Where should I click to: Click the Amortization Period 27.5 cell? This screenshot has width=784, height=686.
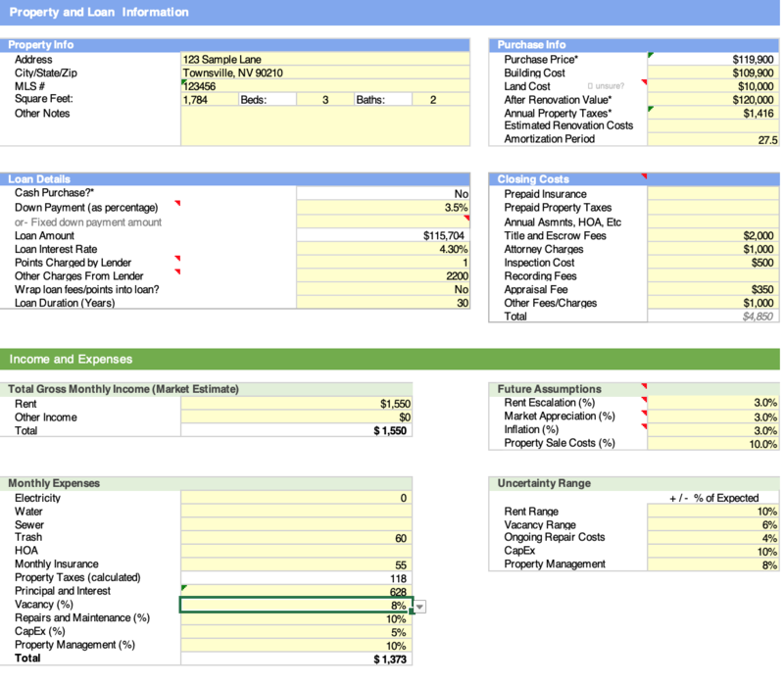tap(712, 140)
